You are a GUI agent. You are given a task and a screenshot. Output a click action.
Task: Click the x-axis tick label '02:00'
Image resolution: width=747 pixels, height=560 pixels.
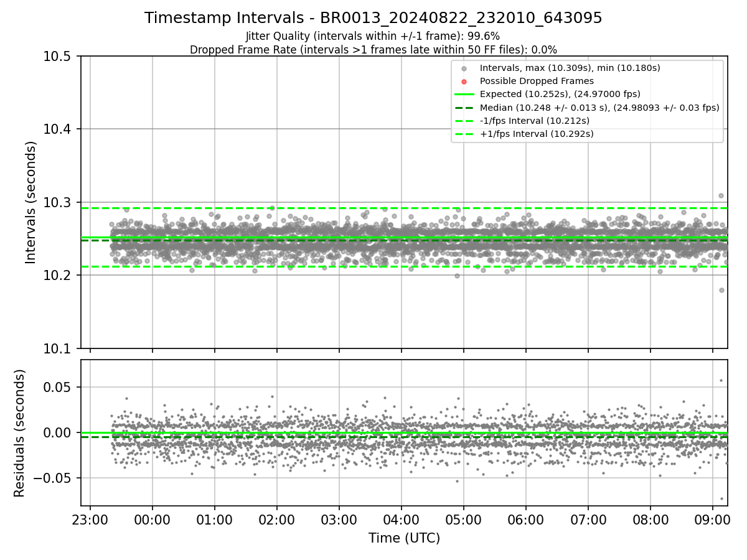click(277, 519)
